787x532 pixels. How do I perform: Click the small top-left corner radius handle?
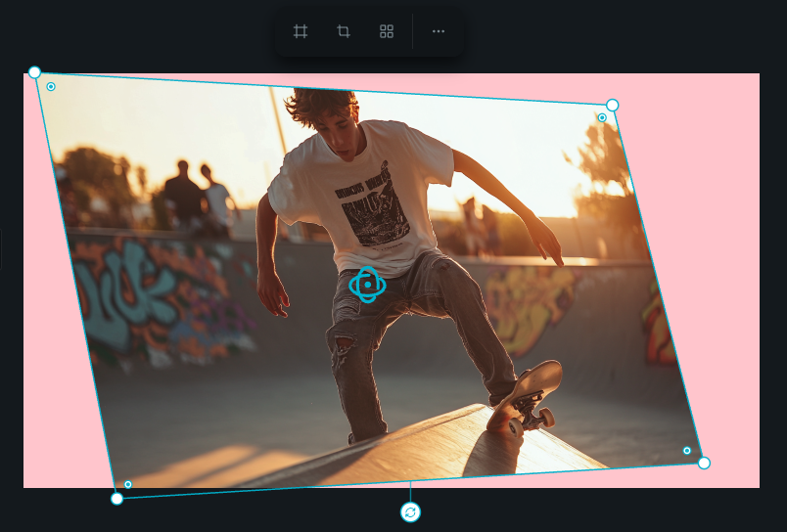click(51, 87)
